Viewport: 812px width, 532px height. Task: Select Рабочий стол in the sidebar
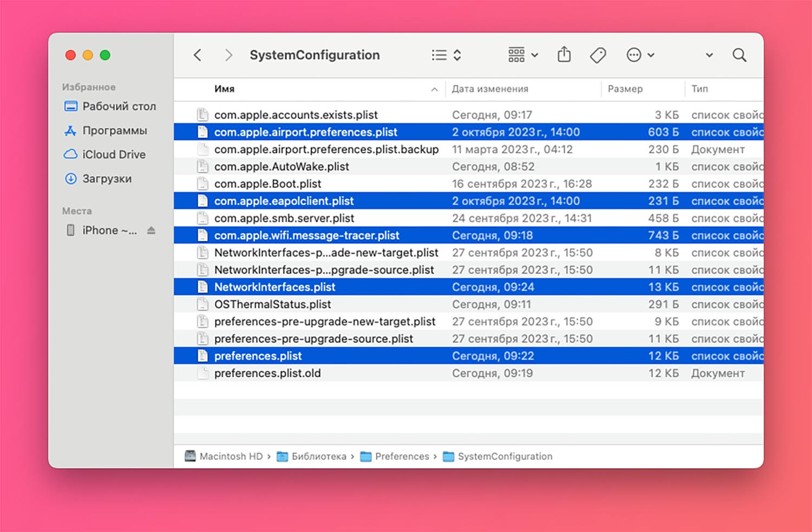click(119, 107)
